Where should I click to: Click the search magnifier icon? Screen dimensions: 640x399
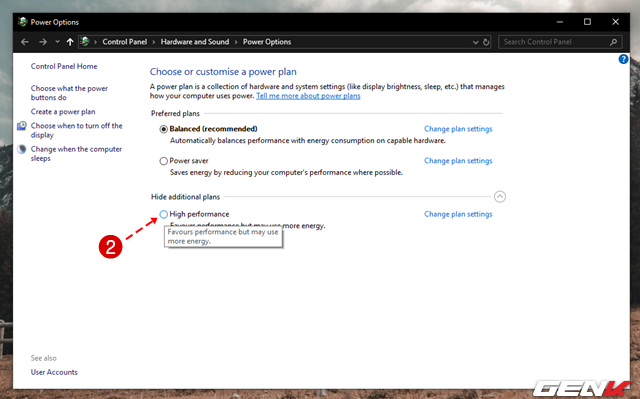coord(613,42)
